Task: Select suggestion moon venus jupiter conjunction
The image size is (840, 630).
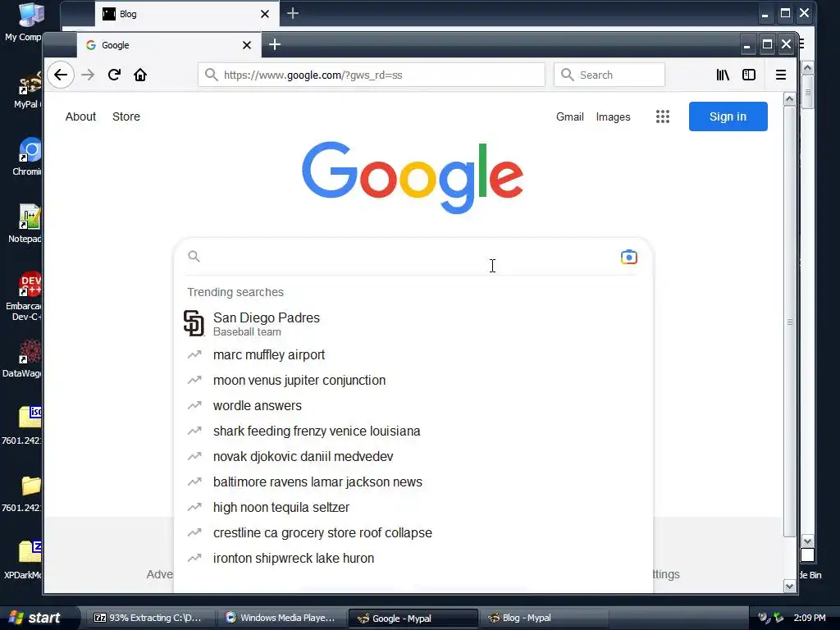Action: [412, 380]
